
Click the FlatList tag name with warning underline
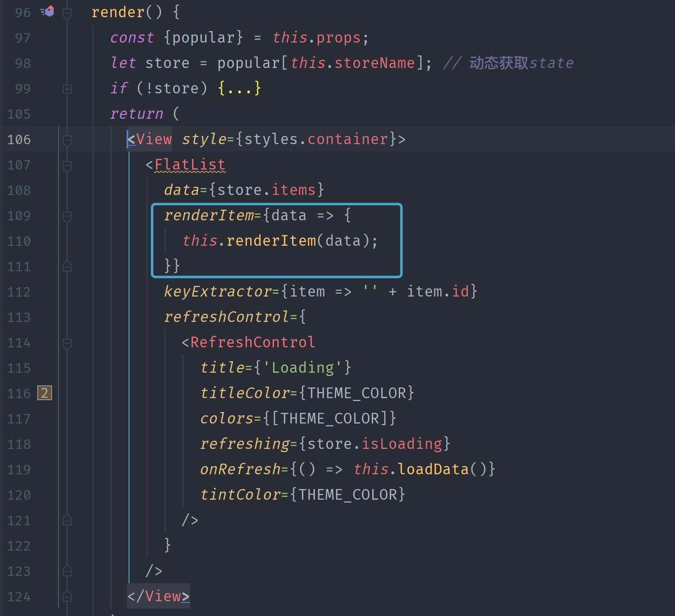click(x=190, y=165)
